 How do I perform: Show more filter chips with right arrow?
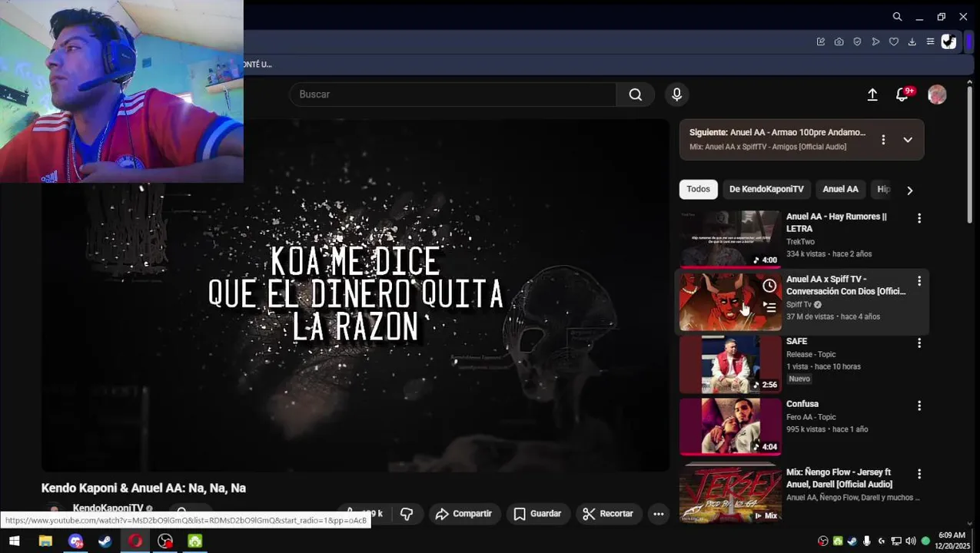tap(910, 190)
